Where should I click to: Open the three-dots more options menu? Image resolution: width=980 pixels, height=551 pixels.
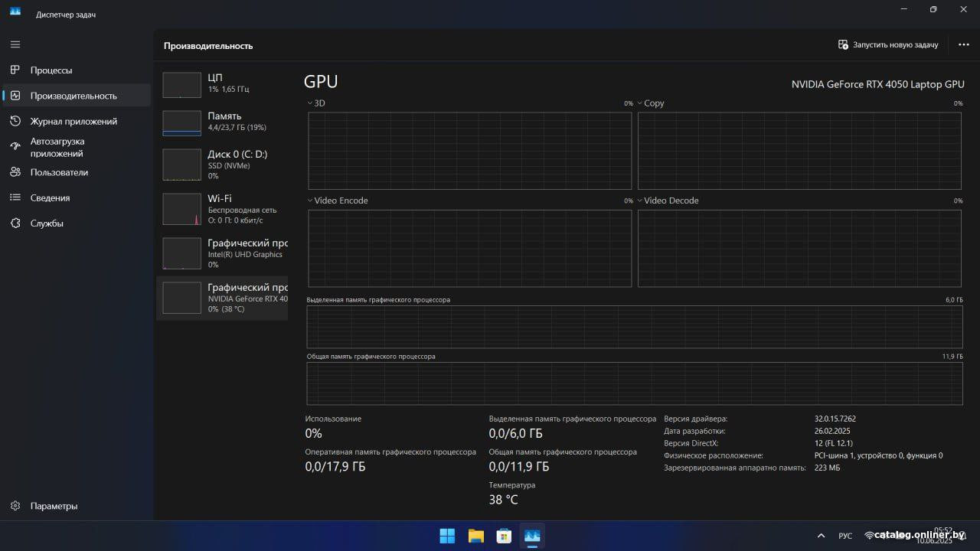click(964, 45)
